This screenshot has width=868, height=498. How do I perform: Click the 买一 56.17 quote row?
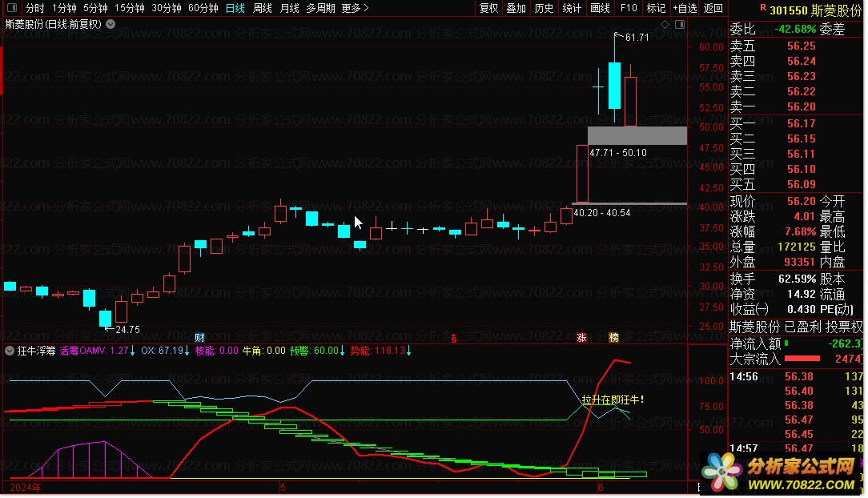click(774, 123)
